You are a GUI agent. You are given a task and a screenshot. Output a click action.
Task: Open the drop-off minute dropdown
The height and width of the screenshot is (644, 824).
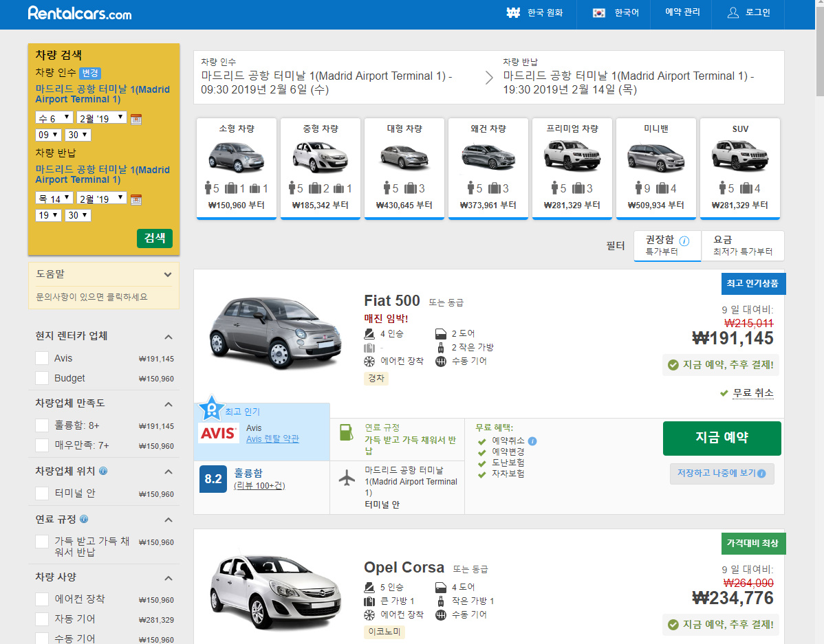point(78,215)
